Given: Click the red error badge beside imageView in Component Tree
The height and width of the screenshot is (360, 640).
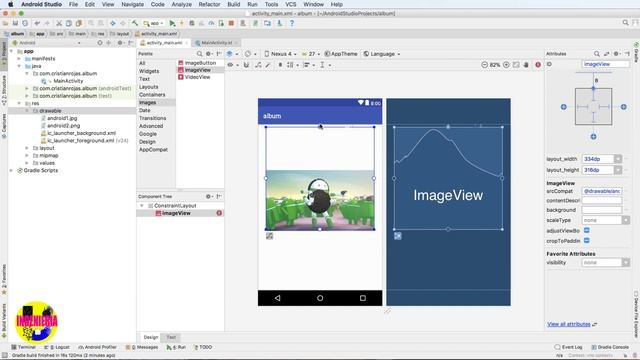Looking at the screenshot, I should tap(219, 213).
